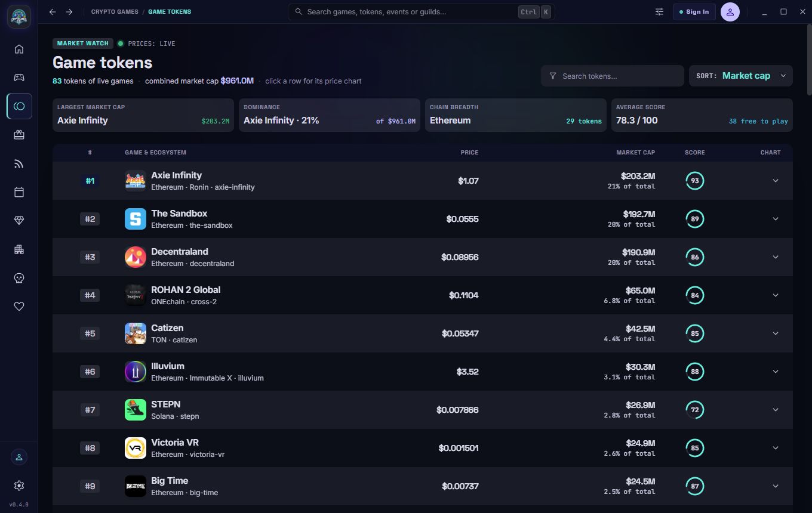Open the calendar Events icon in sidebar

click(x=19, y=192)
